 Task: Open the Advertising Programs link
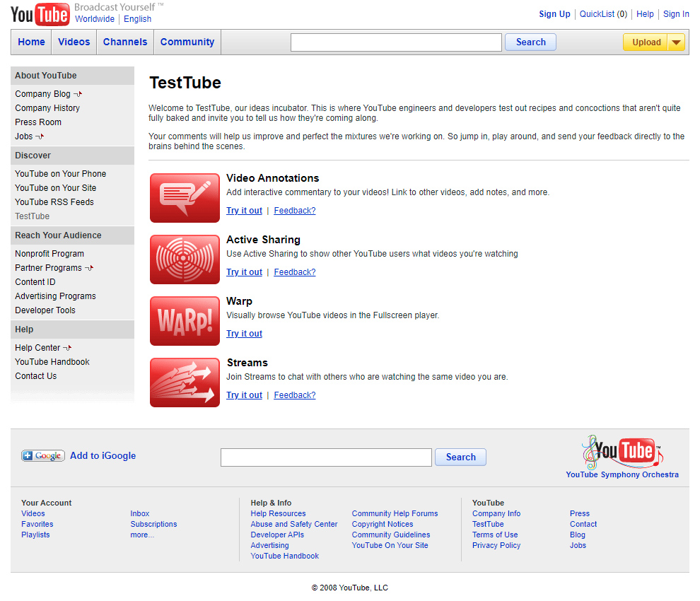55,296
